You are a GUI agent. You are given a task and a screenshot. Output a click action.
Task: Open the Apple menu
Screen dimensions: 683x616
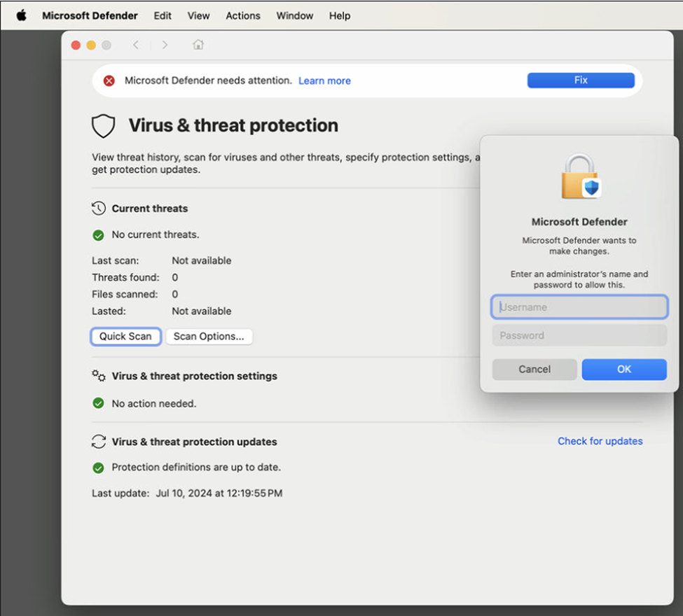click(21, 15)
